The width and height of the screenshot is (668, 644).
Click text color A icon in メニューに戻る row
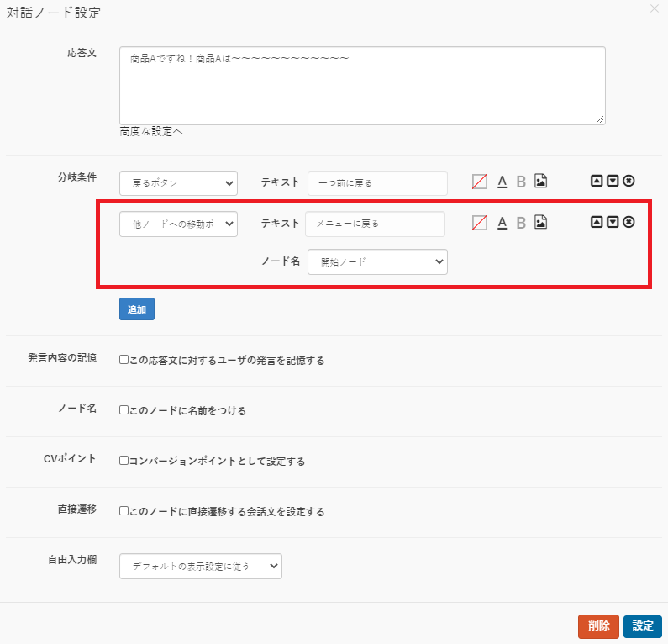[502, 223]
